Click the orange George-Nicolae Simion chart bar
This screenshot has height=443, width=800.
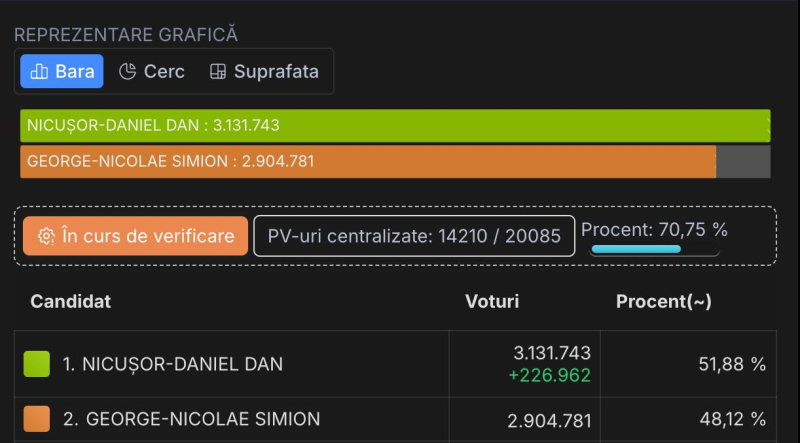point(368,162)
